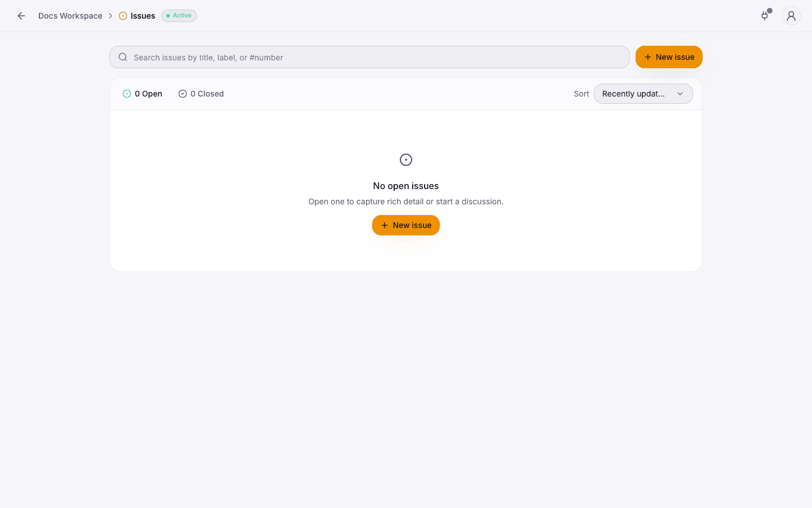
Task: Click the Active status badge
Action: pyautogui.click(x=179, y=16)
